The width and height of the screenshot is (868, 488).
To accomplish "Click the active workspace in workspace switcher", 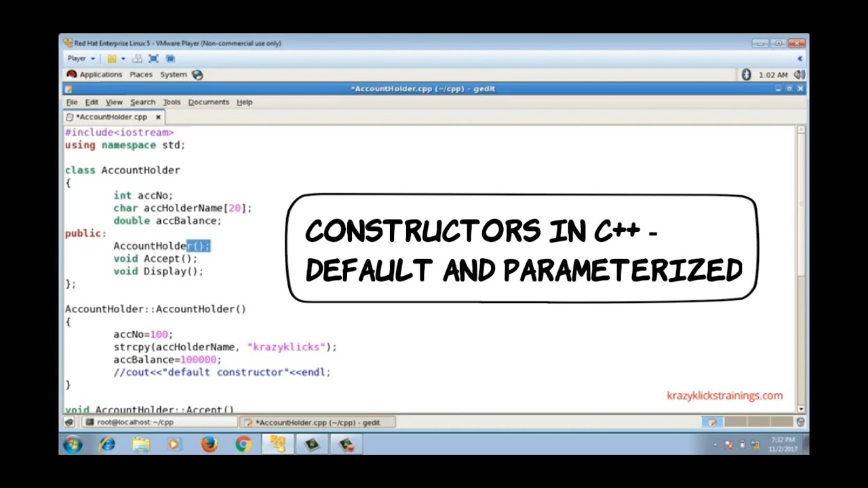I will [x=712, y=422].
